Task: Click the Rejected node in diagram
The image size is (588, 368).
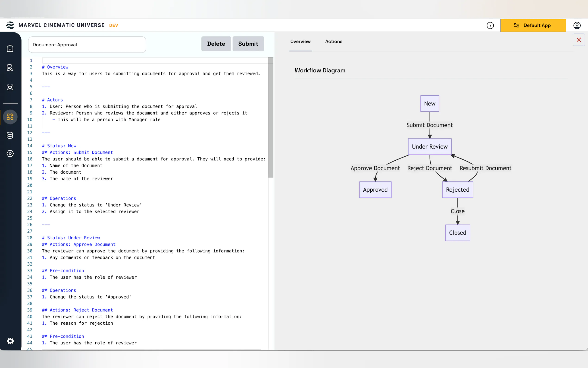Action: pyautogui.click(x=457, y=190)
